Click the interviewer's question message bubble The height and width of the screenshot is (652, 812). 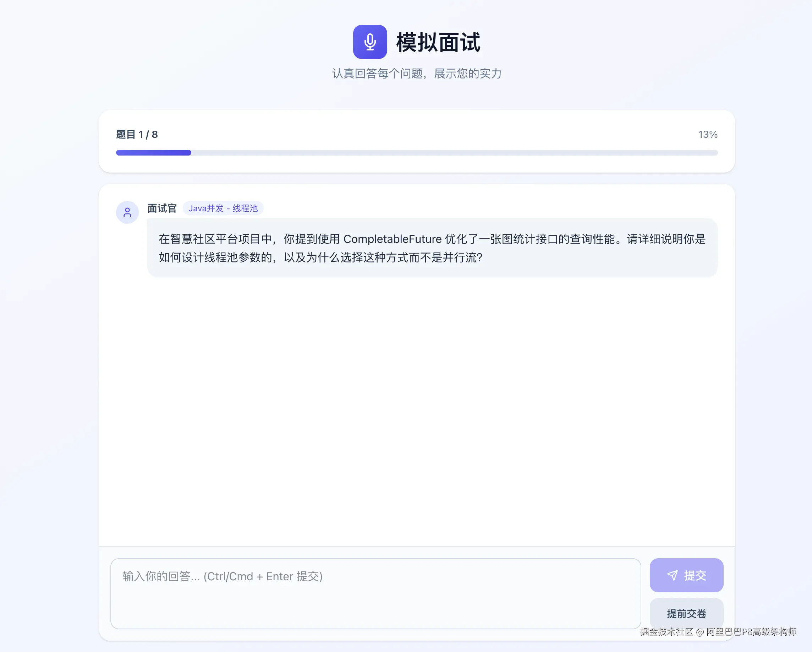click(x=432, y=248)
